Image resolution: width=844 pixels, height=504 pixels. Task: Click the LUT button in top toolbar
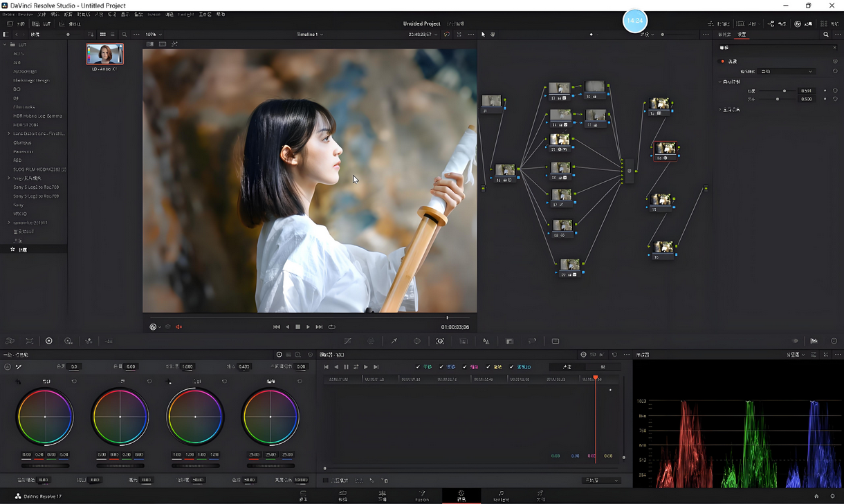(x=44, y=24)
